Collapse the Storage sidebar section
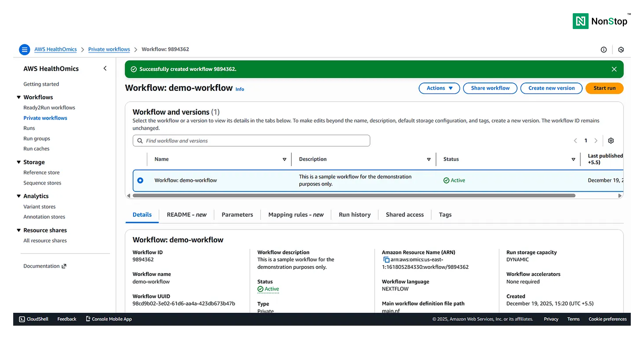Viewport: 644px width, 339px height. pyautogui.click(x=19, y=162)
